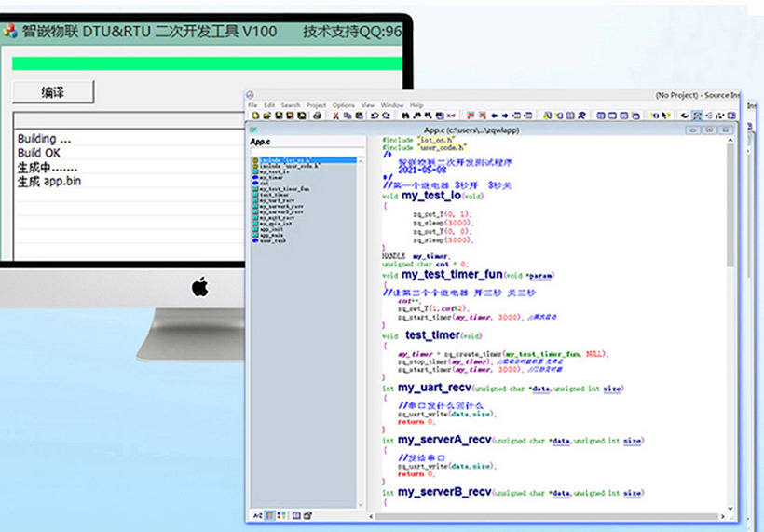The image size is (764, 532).
Task: Select app_main in the symbol list
Action: (x=273, y=233)
